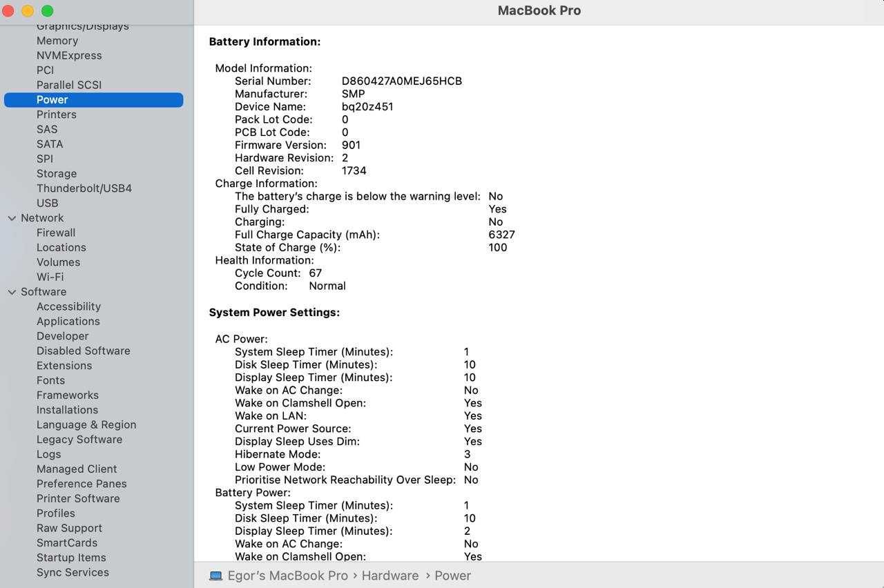Open SPI hardware entry
The width and height of the screenshot is (884, 588).
tap(45, 159)
